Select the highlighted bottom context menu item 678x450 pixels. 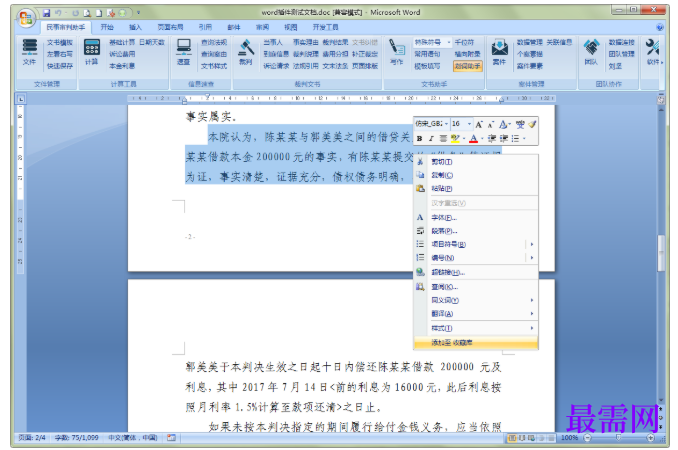tap(476, 343)
